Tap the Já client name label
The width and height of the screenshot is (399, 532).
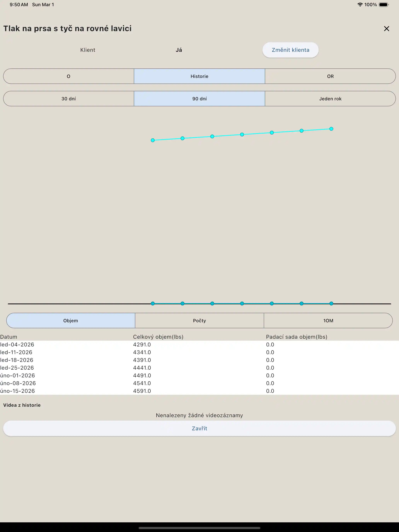179,50
